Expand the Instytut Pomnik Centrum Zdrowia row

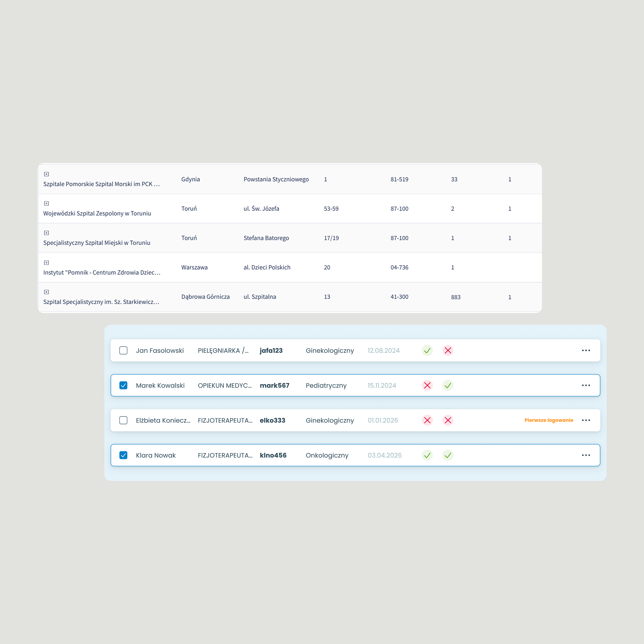(x=47, y=262)
